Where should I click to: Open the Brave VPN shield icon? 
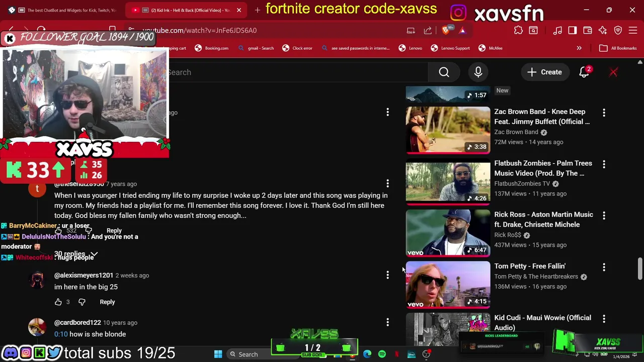tap(618, 31)
